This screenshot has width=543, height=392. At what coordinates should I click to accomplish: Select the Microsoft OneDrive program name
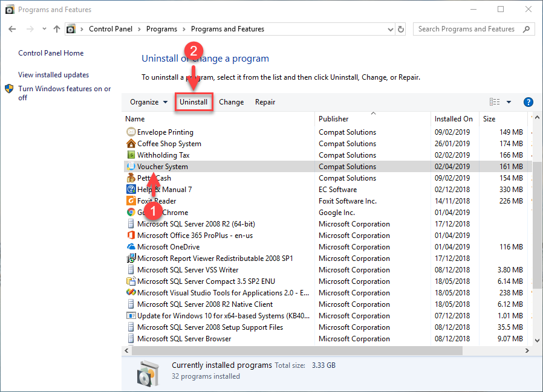point(168,246)
